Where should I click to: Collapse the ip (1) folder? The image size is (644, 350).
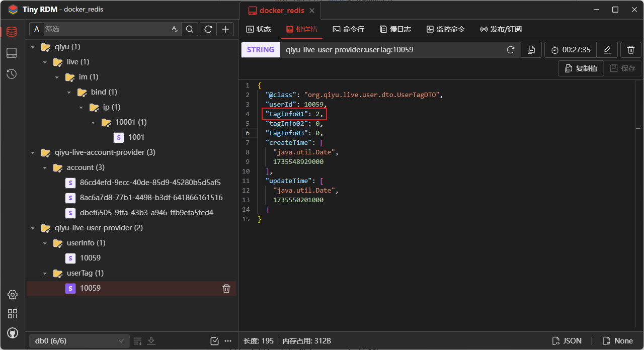click(81, 107)
